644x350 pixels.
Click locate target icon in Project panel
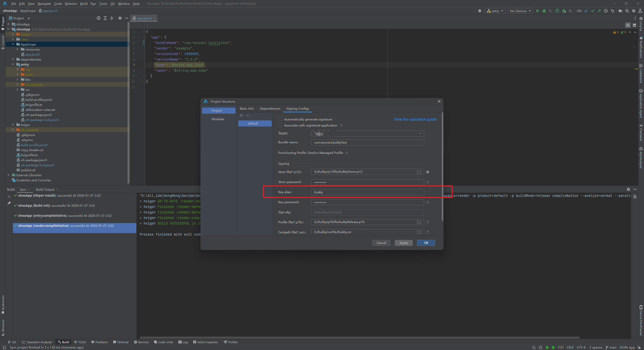click(98, 18)
